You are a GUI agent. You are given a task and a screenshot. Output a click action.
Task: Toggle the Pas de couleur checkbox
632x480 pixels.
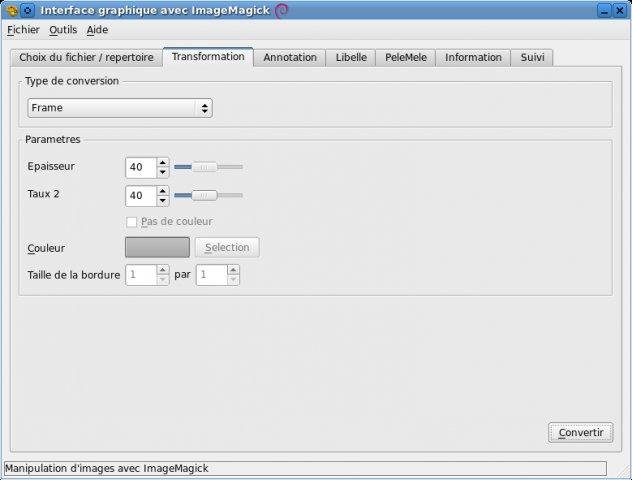(x=131, y=222)
